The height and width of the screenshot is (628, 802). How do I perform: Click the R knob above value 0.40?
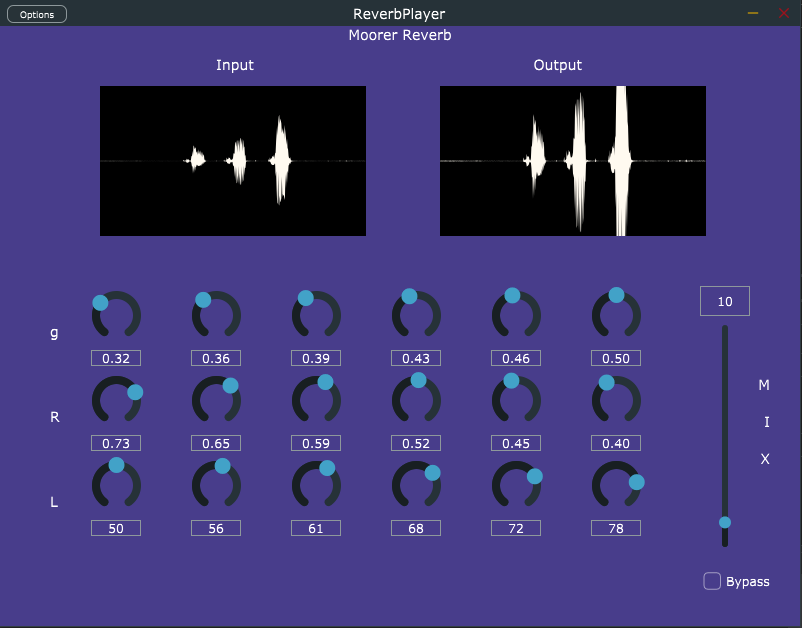tap(616, 401)
